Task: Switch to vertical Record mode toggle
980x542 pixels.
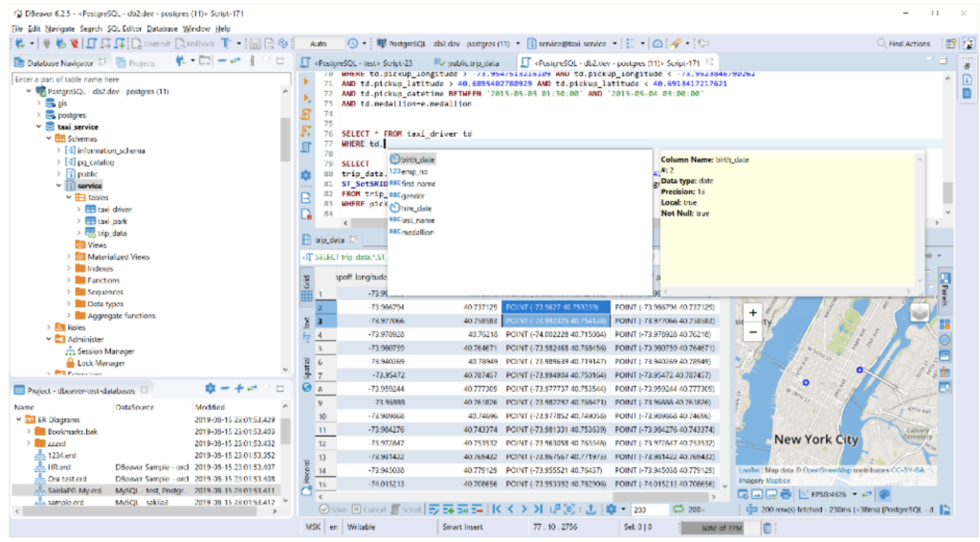Action: click(x=306, y=472)
